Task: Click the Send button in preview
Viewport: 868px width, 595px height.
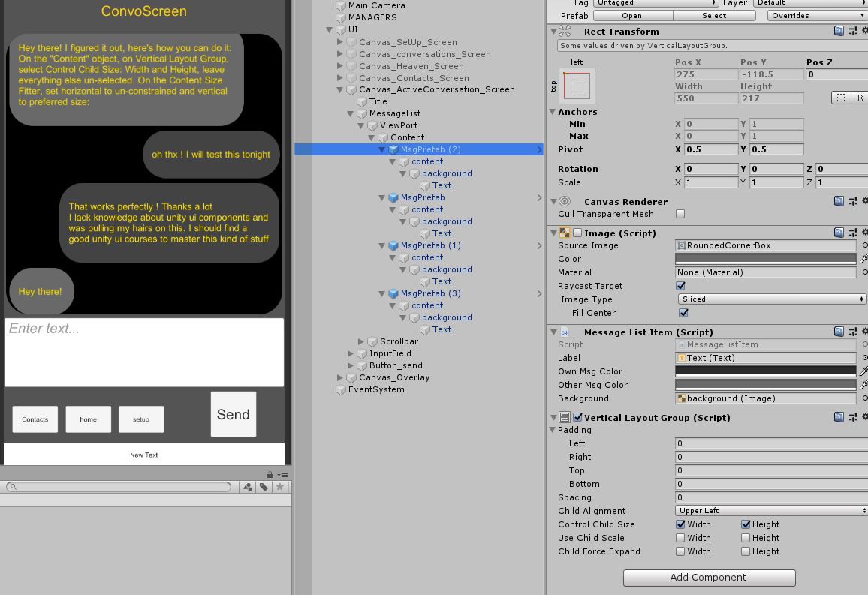Action: coord(233,414)
